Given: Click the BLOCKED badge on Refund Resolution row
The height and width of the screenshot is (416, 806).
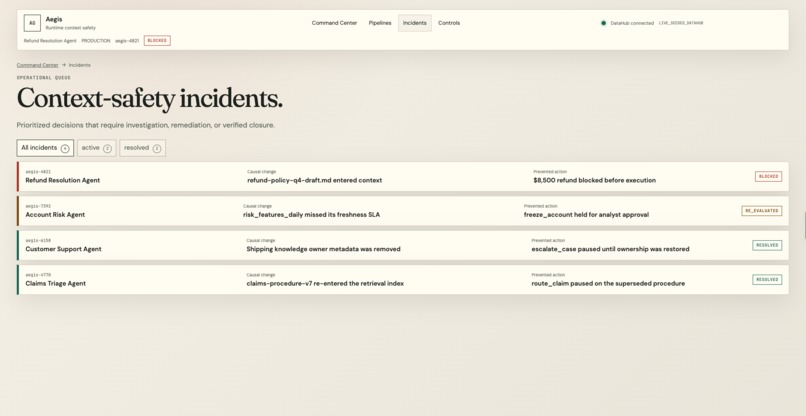Looking at the screenshot, I should (768, 176).
